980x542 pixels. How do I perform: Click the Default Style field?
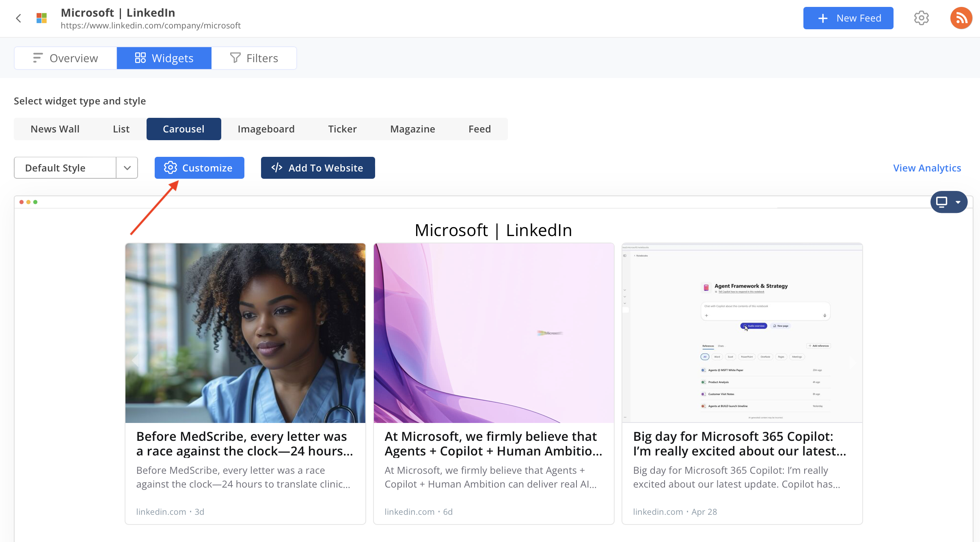(x=65, y=168)
